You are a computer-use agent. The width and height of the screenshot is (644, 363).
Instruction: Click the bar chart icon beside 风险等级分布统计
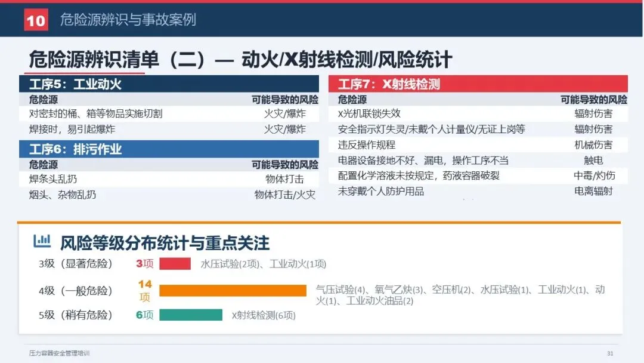coord(42,241)
